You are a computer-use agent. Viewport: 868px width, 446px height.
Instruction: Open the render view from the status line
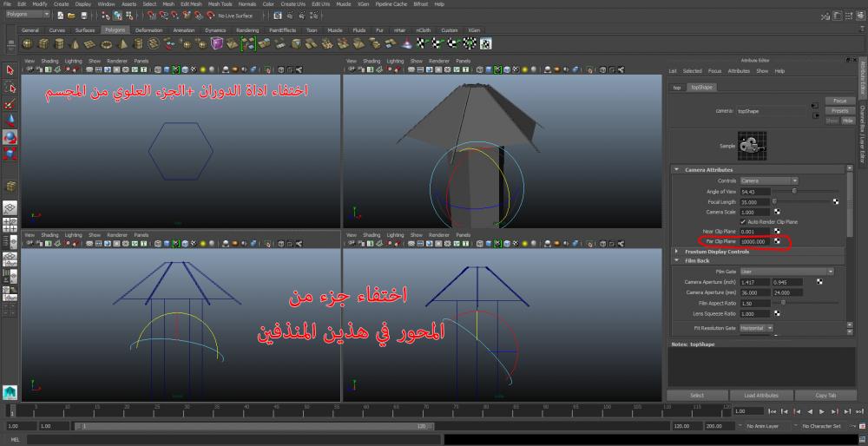[x=278, y=15]
